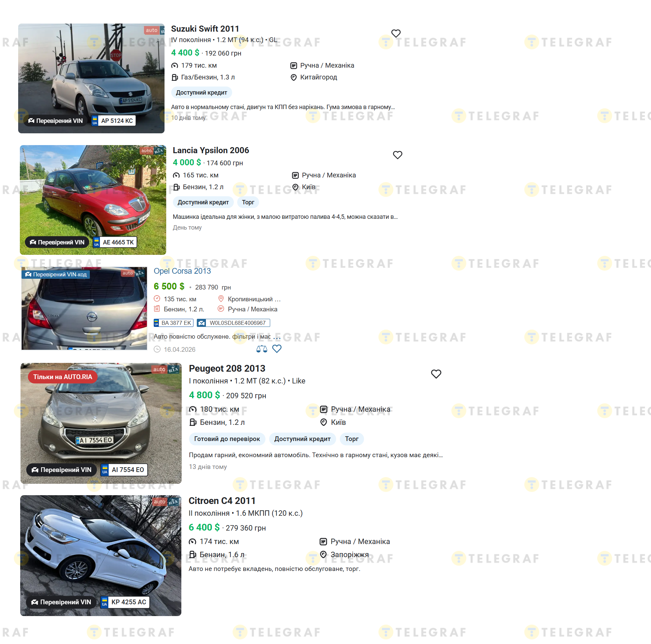Image resolution: width=651 pixels, height=644 pixels.
Task: Click the BA 3877 EK plate badge
Action: point(174,323)
